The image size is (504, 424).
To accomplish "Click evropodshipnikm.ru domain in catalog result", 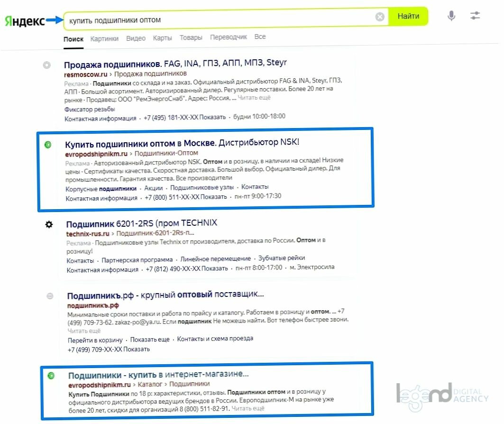I will click(99, 385).
